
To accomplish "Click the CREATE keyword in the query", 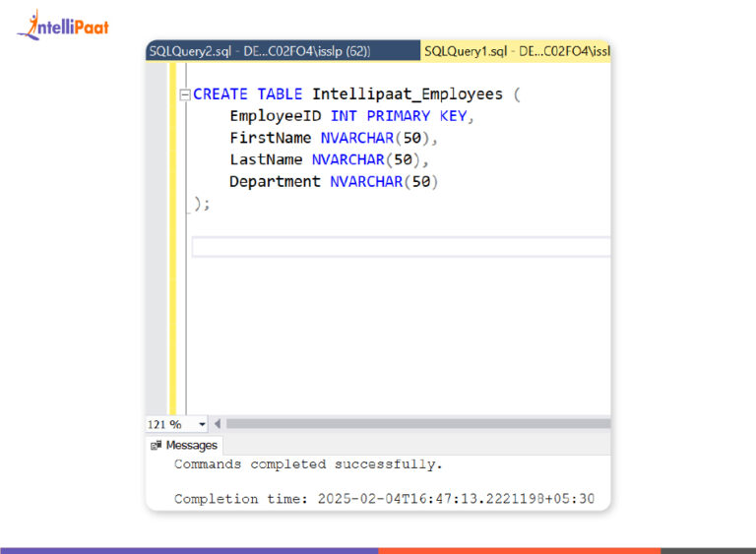I will (220, 94).
